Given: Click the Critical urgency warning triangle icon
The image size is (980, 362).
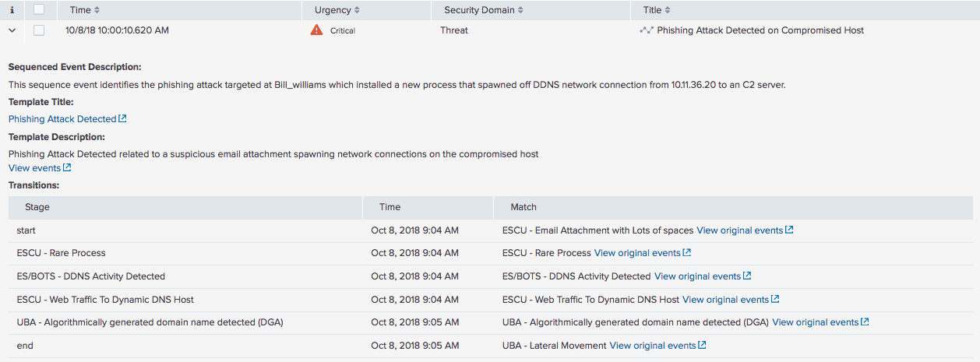Looking at the screenshot, I should coord(316,30).
